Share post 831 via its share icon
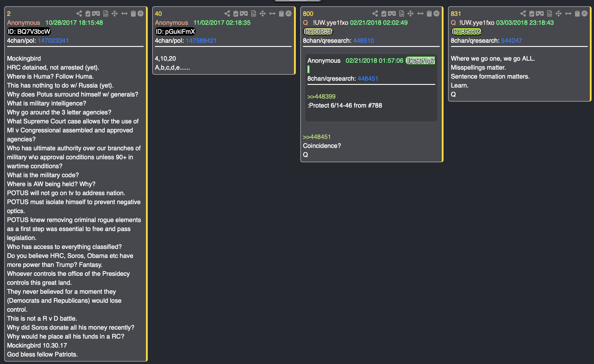The width and height of the screenshot is (594, 364). pos(523,13)
